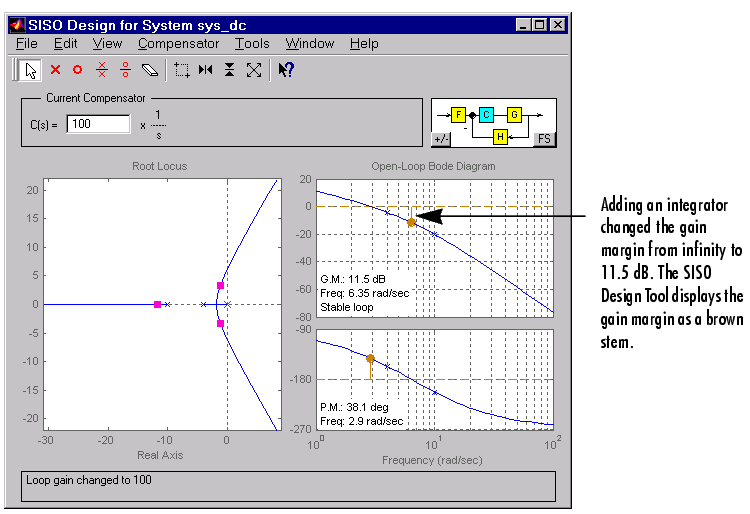Screen dimensions: 750x514
Task: Open the View menu
Action: (107, 44)
